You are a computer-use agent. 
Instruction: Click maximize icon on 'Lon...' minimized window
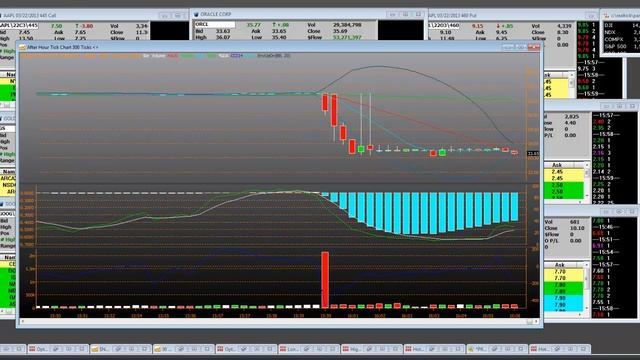pos(320,349)
